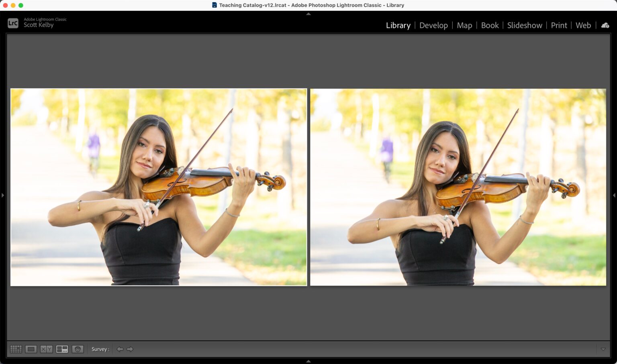Activate Survey view icon in the toolbar
This screenshot has height=364, width=617.
point(62,349)
